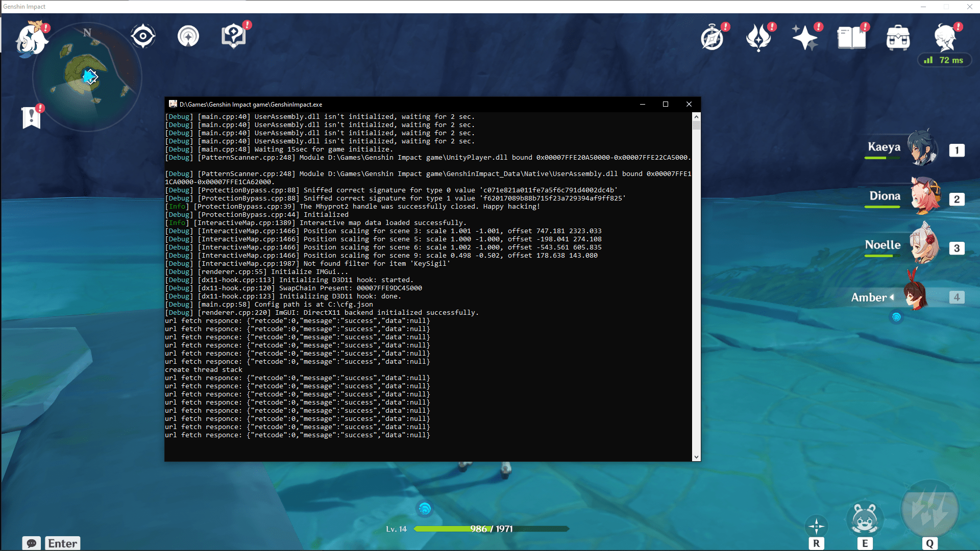Click the 'create thread stack' log line
Screen dimensions: 980x551
204,370
